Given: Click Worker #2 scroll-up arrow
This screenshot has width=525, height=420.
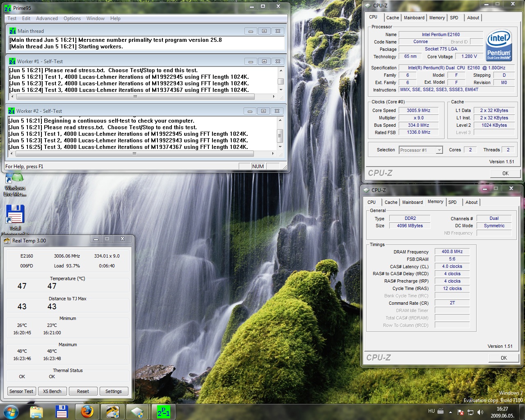Looking at the screenshot, I should pyautogui.click(x=280, y=120).
